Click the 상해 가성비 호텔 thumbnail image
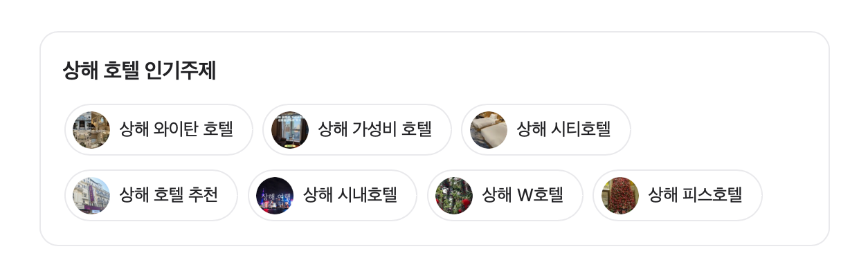The image size is (868, 278). pyautogui.click(x=290, y=130)
